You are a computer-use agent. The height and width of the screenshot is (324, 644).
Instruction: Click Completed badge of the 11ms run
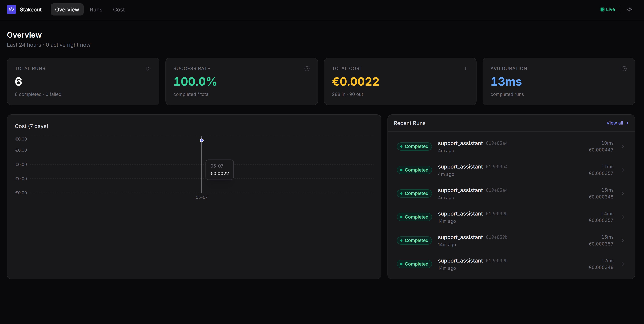(414, 170)
